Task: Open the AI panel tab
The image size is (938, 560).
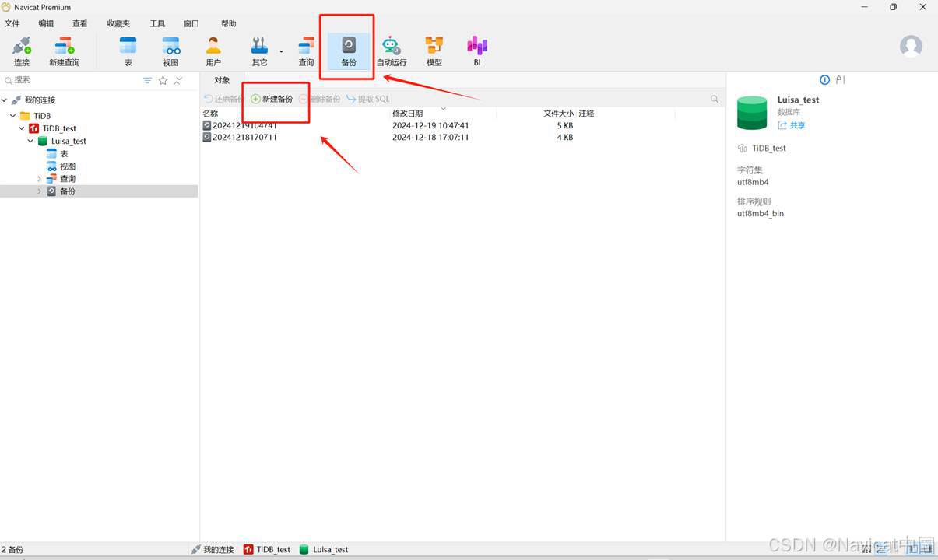Action: tap(840, 80)
